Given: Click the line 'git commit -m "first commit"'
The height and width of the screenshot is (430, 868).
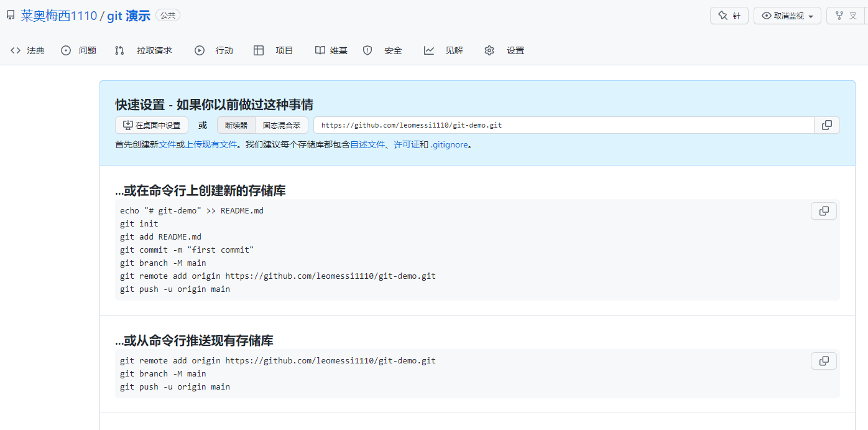Looking at the screenshot, I should [x=187, y=250].
